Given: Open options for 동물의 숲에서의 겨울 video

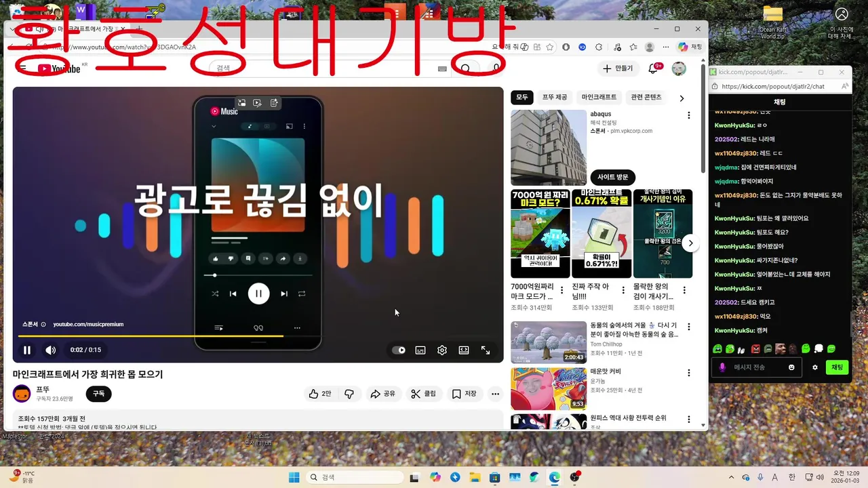Looking at the screenshot, I should (x=689, y=327).
